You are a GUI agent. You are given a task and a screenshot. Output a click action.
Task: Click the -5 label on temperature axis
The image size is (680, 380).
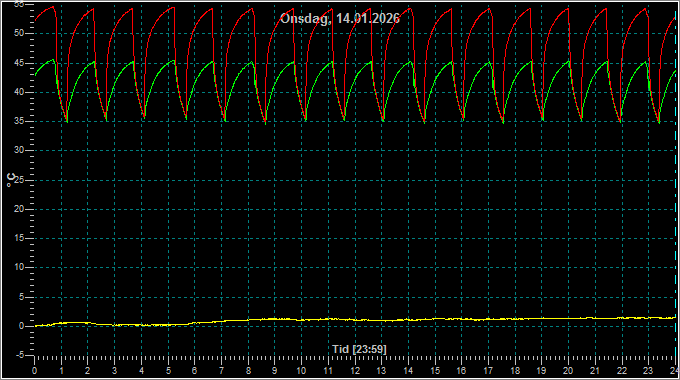[x=20, y=355]
